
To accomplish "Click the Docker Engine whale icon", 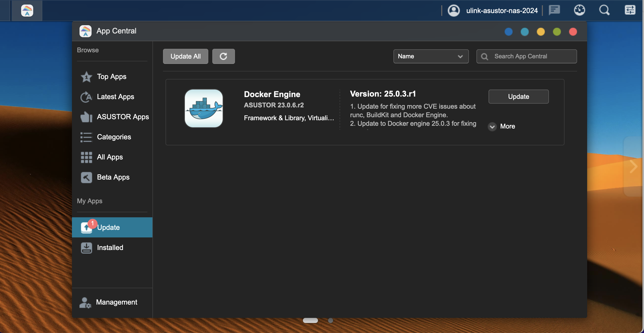I will point(204,108).
